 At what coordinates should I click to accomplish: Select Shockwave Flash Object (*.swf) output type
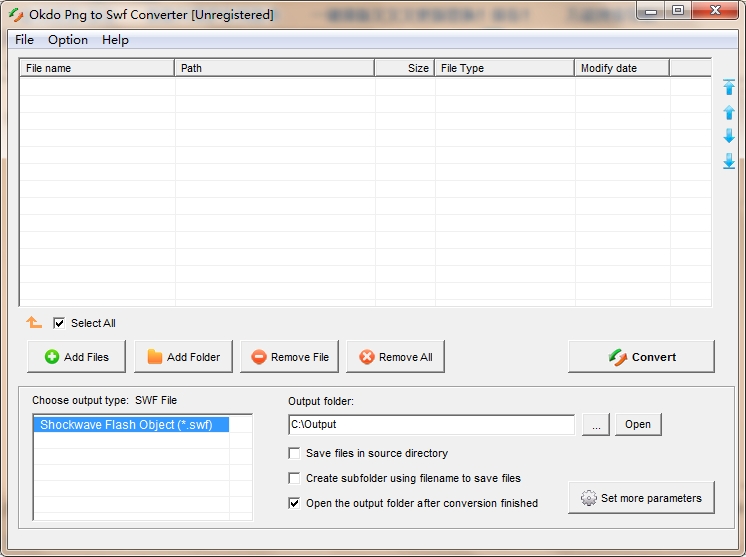(131, 425)
